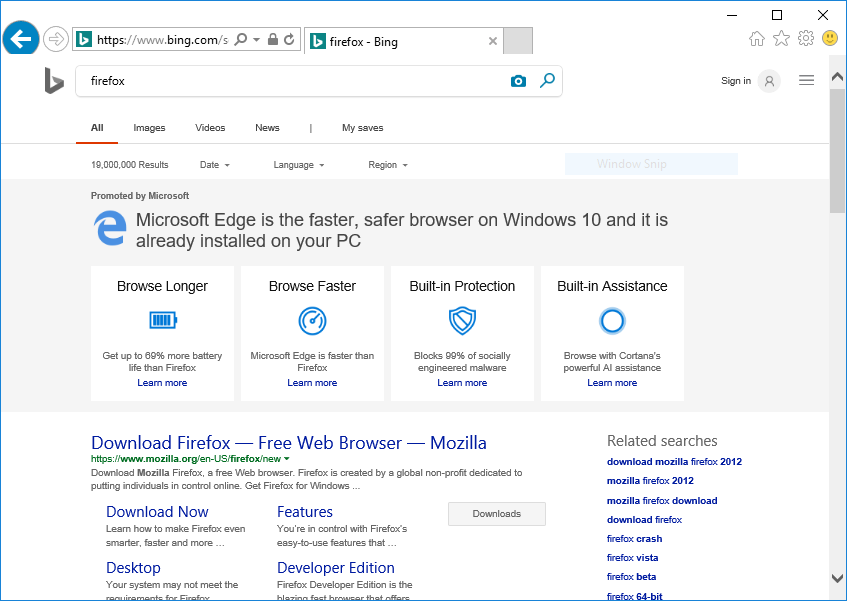Expand the Date filter dropdown
The image size is (847, 601).
click(214, 165)
